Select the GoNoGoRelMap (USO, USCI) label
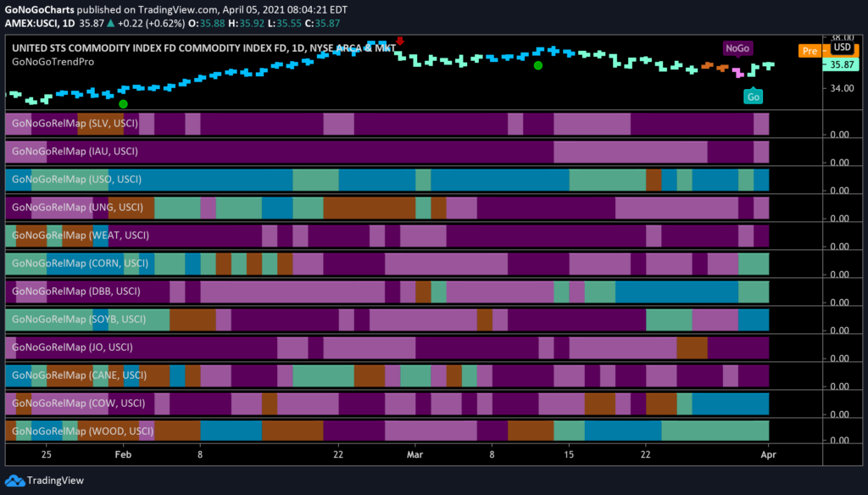 point(76,180)
